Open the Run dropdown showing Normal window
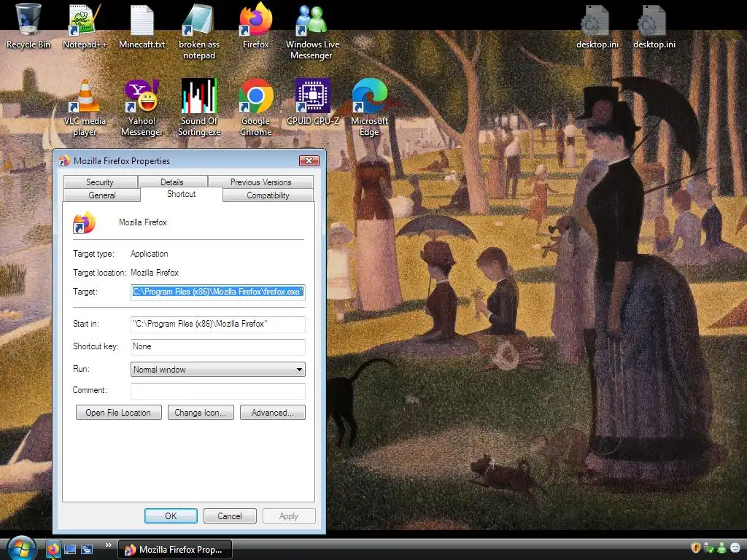747x560 pixels. (x=217, y=370)
